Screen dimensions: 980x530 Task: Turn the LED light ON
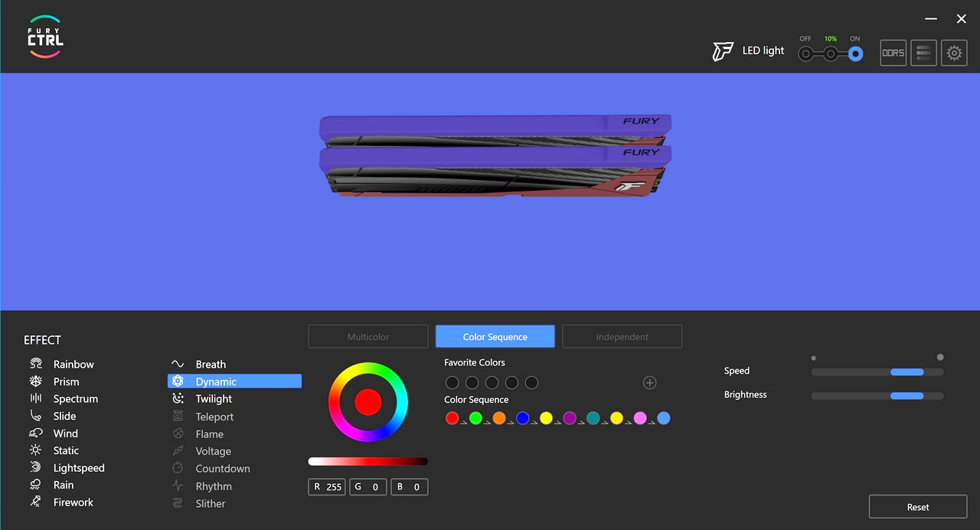point(855,54)
